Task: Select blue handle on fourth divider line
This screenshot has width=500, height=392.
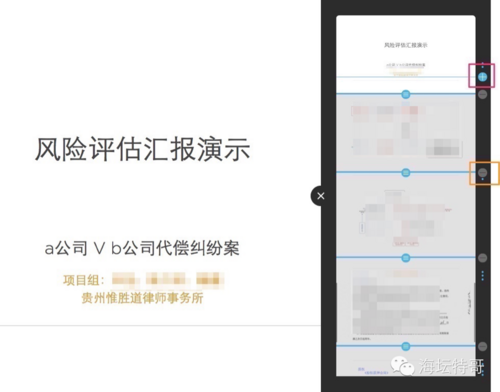Action: (x=406, y=347)
